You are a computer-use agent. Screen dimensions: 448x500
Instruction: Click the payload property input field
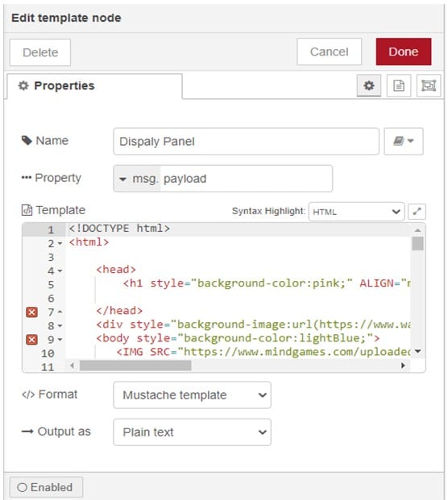[x=246, y=179]
